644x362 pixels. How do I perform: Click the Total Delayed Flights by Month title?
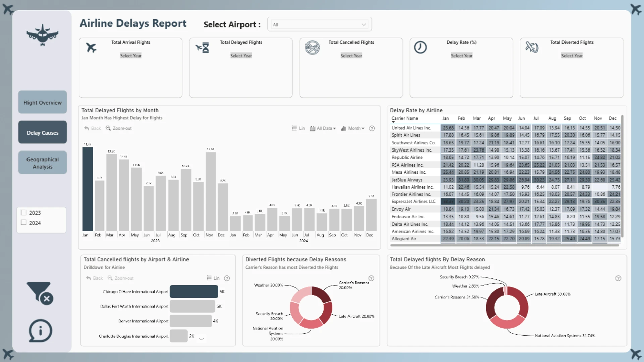coord(120,110)
